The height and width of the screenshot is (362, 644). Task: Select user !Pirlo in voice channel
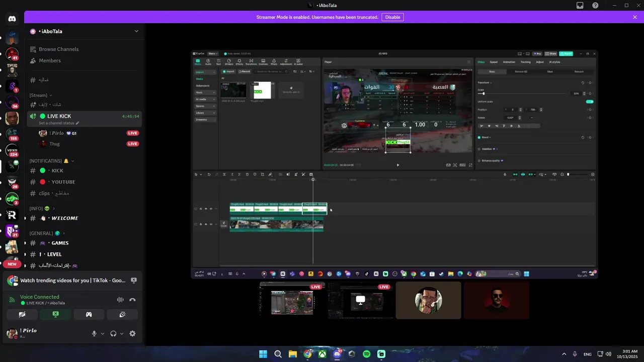point(89,133)
